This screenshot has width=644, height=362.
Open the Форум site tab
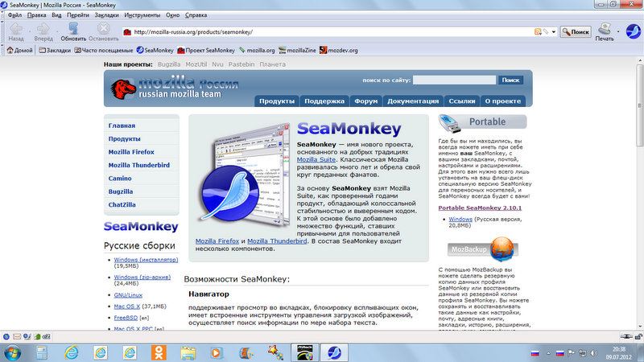366,101
